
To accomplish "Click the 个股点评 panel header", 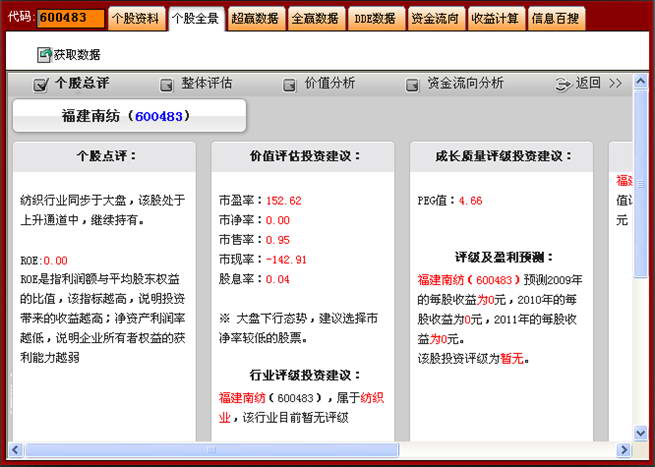I will [104, 157].
